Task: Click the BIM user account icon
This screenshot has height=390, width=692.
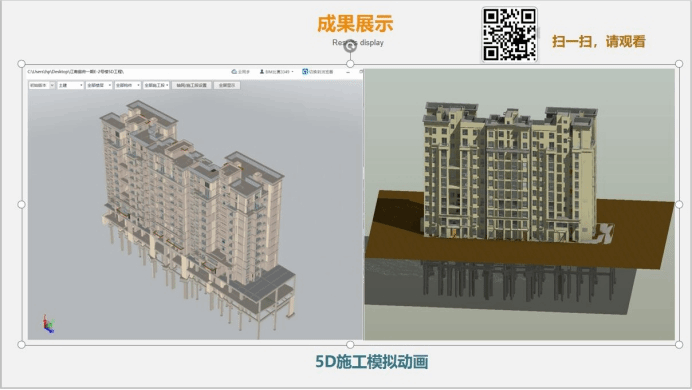Action: [x=262, y=71]
